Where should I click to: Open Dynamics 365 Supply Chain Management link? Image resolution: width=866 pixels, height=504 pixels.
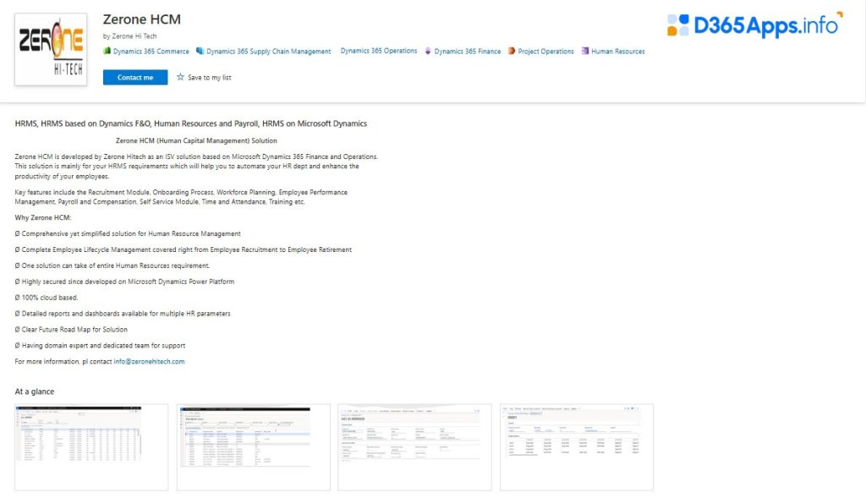268,52
